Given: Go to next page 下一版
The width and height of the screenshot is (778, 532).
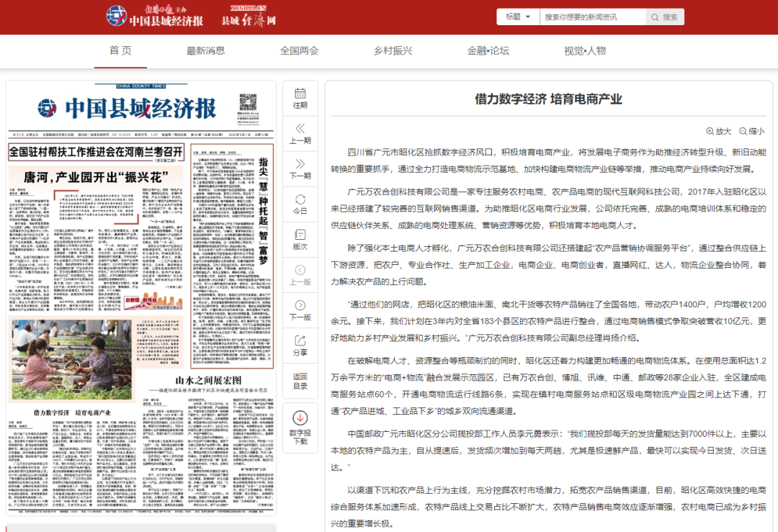Looking at the screenshot, I should (300, 310).
